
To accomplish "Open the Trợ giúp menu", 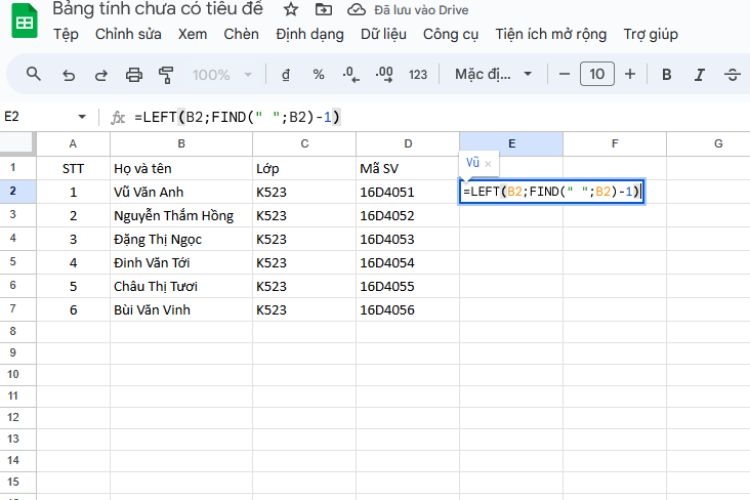I will (x=651, y=34).
